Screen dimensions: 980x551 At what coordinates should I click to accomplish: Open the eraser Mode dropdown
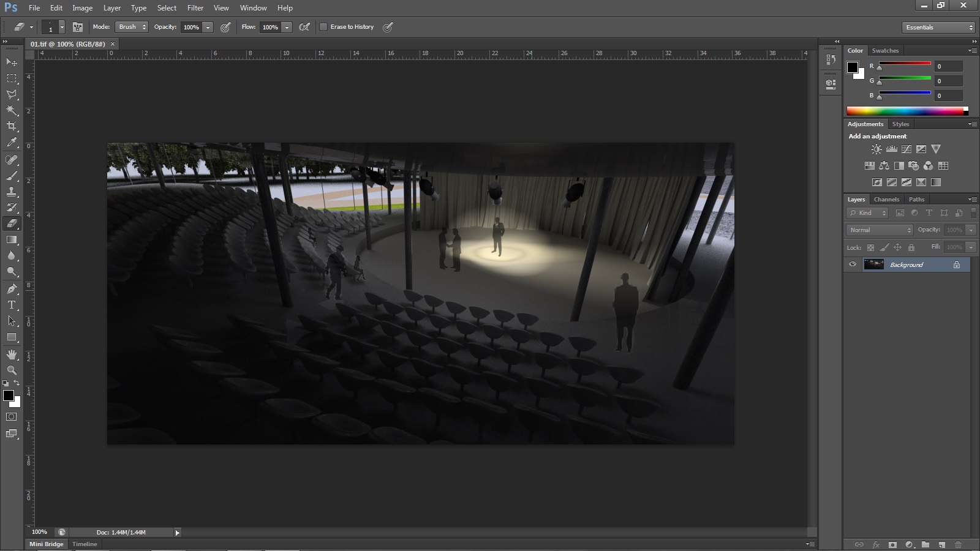(x=131, y=27)
